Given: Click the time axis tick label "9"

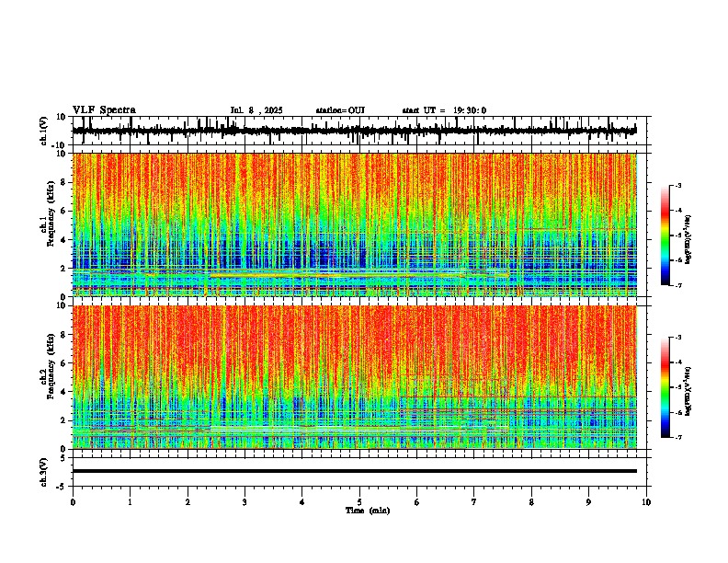Looking at the screenshot, I should pos(588,502).
